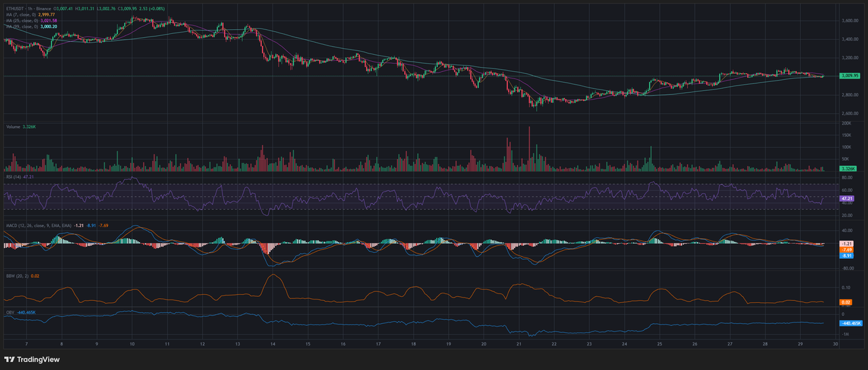
Task: Click the ETHUSDT 1h Binance symbol legend
Action: [30, 9]
